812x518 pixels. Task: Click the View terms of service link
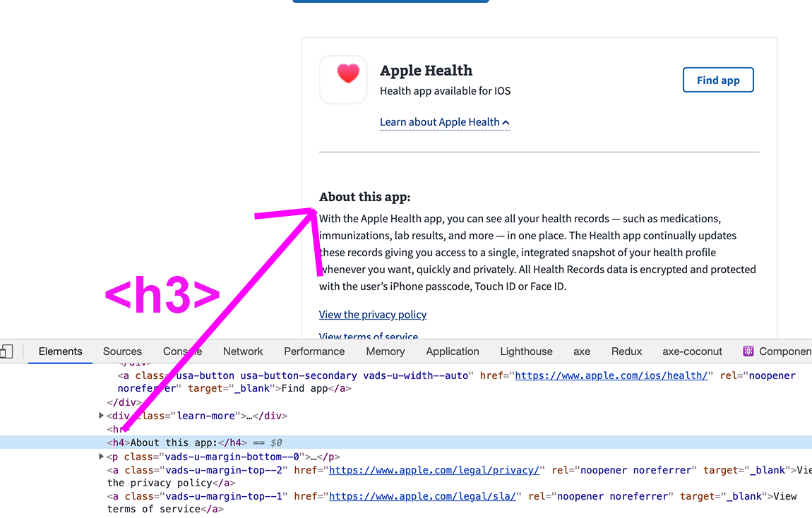(x=369, y=336)
